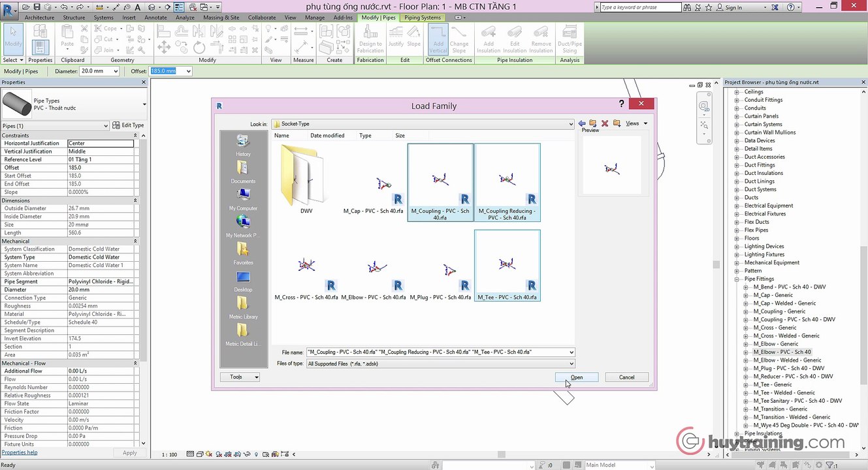Click the 1 : 100 view scale
This screenshot has height=470, width=868.
169,454
